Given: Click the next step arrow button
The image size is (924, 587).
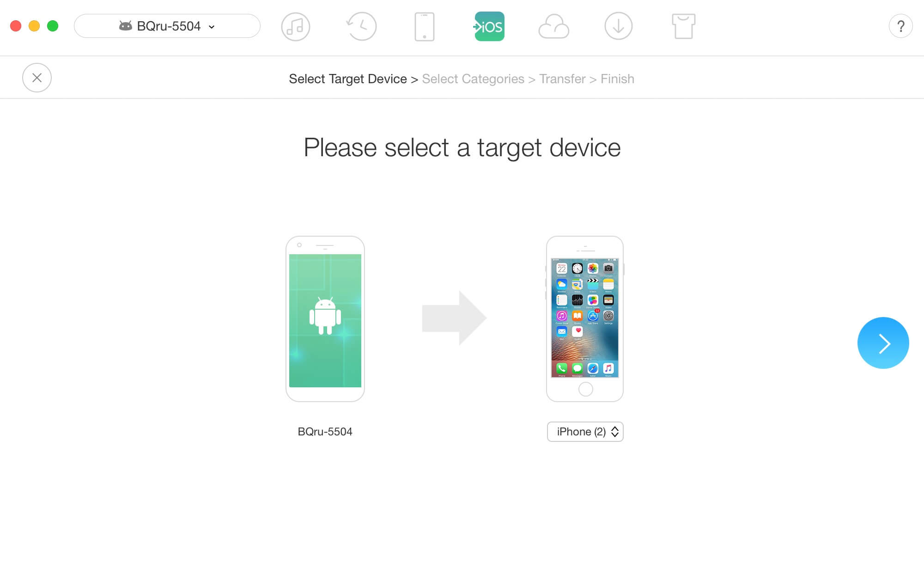Looking at the screenshot, I should pos(883,343).
